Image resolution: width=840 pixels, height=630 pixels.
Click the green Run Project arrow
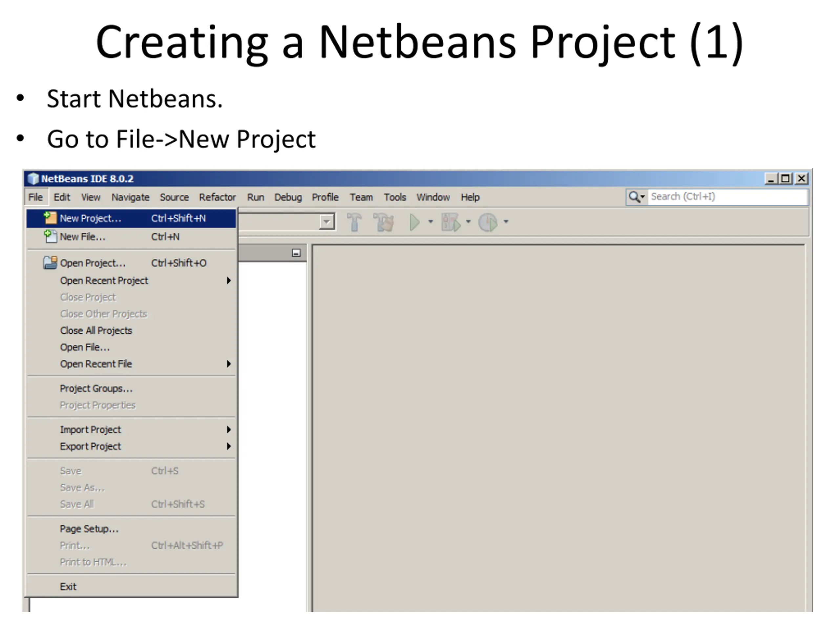414,222
